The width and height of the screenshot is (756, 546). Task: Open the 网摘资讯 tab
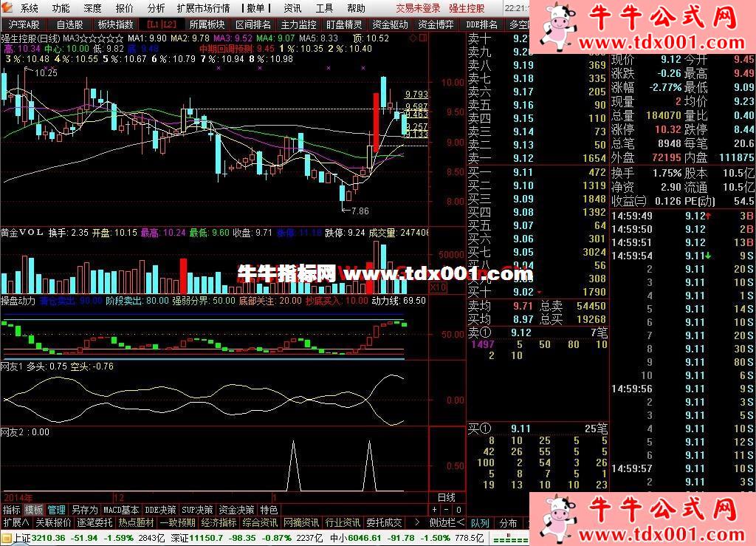(301, 522)
